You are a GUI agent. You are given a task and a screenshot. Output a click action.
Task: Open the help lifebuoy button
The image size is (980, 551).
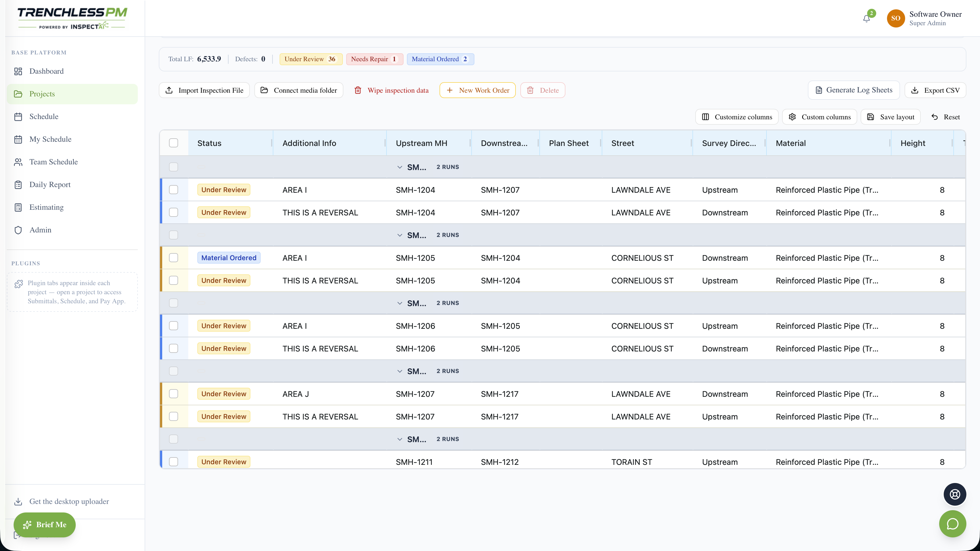[954, 494]
